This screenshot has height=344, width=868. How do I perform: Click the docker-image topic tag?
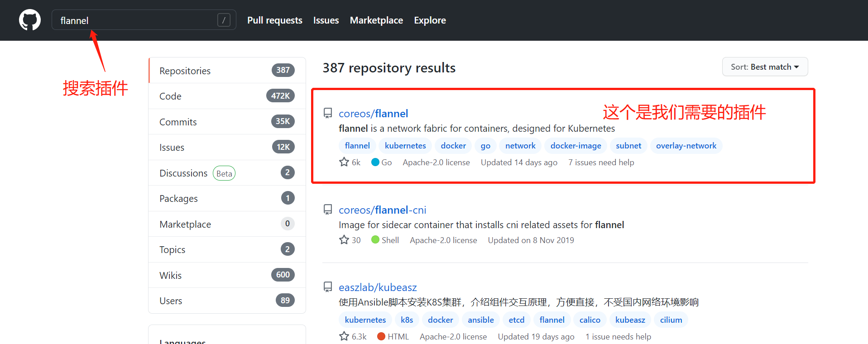[x=575, y=146]
